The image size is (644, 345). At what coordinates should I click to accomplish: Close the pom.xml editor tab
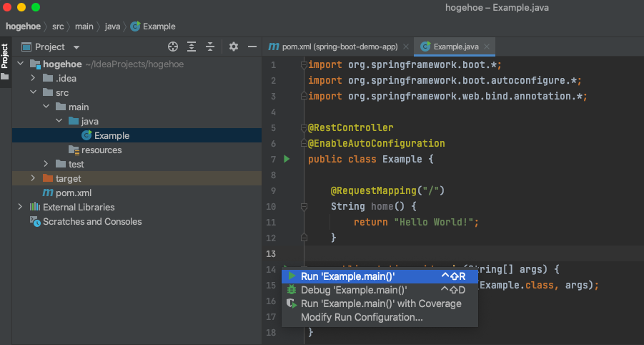[x=406, y=47]
